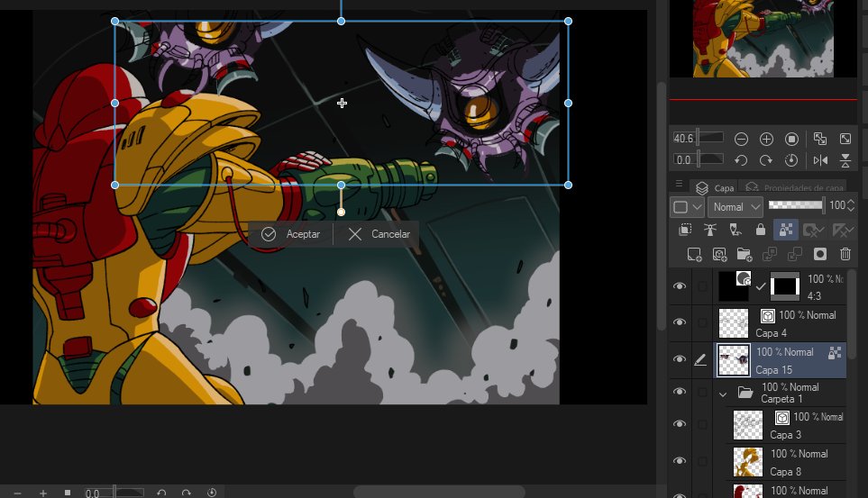This screenshot has height=498, width=868.
Task: Create a new layer folder
Action: (745, 255)
